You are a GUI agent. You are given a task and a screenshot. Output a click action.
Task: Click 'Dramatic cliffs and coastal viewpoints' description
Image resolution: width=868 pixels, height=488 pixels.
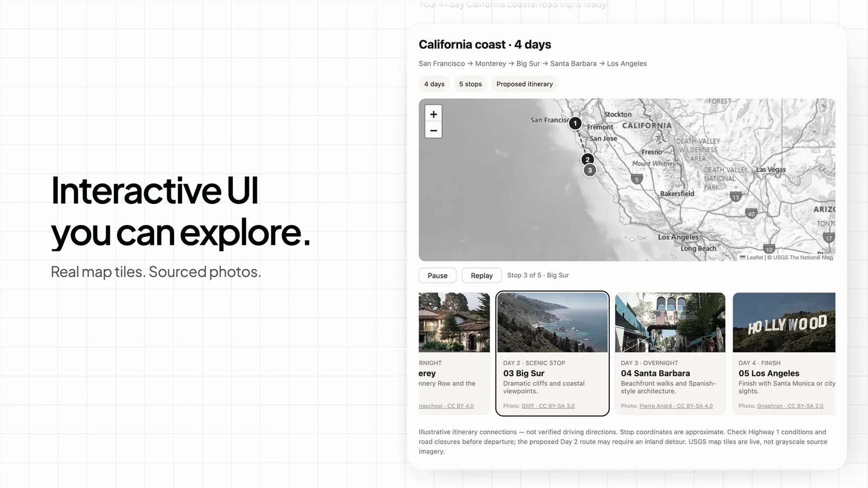[544, 387]
